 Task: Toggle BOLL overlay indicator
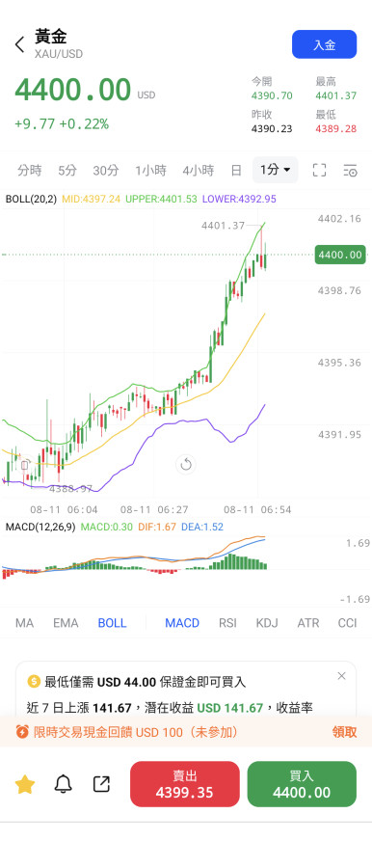(112, 623)
